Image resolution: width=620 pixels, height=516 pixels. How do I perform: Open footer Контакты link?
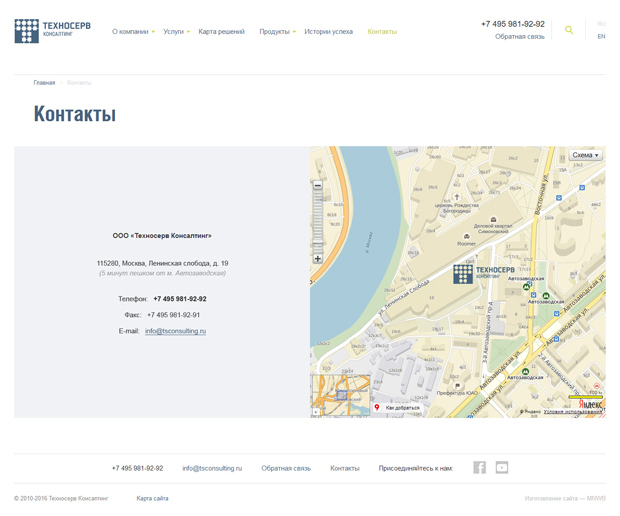click(x=345, y=468)
